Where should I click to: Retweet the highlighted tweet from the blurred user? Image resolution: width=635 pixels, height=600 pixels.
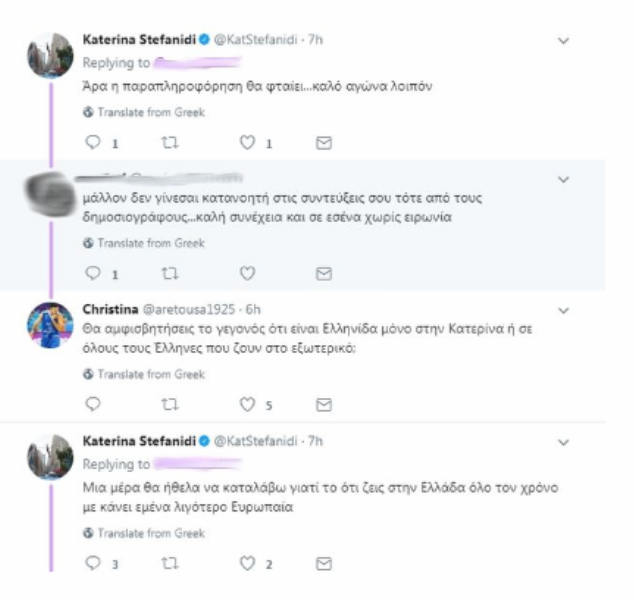[169, 273]
